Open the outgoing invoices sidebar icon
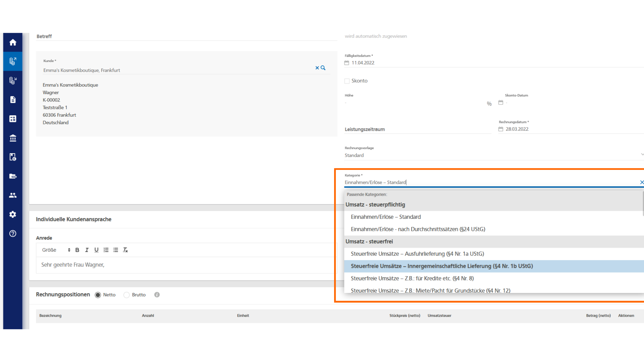The width and height of the screenshot is (644, 362). pos(13,61)
